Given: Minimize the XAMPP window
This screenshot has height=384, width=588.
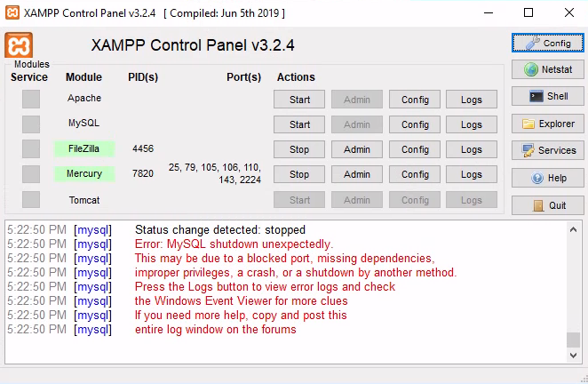Looking at the screenshot, I should pos(489,12).
